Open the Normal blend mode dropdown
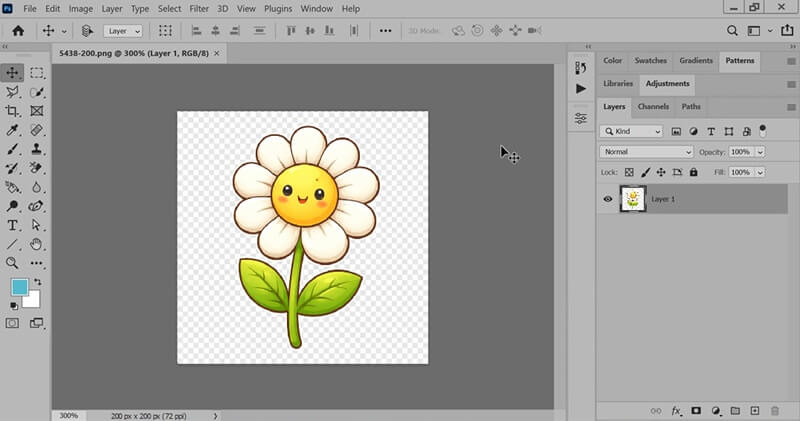800x421 pixels. point(646,152)
